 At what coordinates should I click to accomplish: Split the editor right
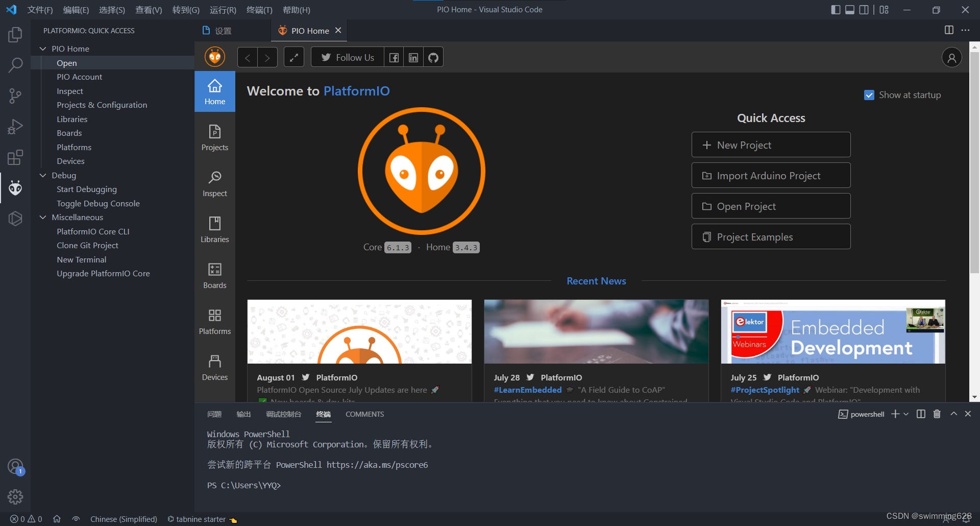949,30
